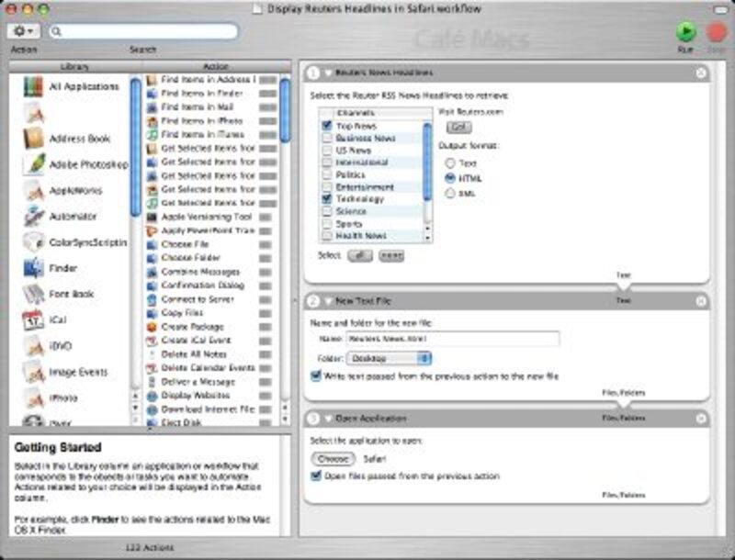Remove Reuters News Headlines action

click(x=701, y=73)
